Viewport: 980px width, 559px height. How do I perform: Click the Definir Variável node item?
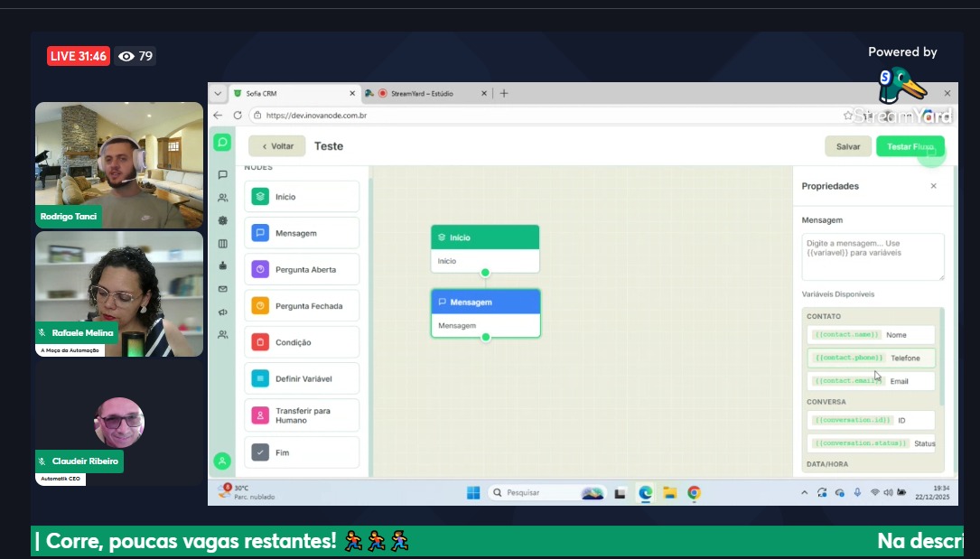pos(302,378)
